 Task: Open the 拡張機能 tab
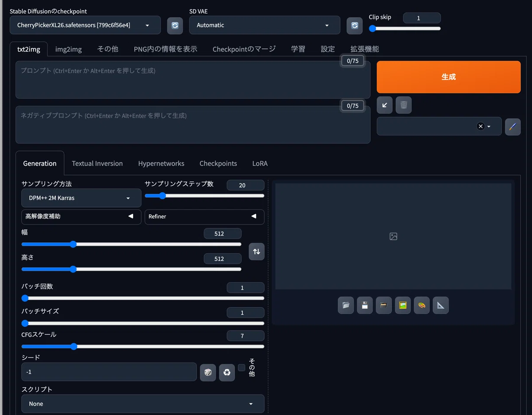pos(364,49)
